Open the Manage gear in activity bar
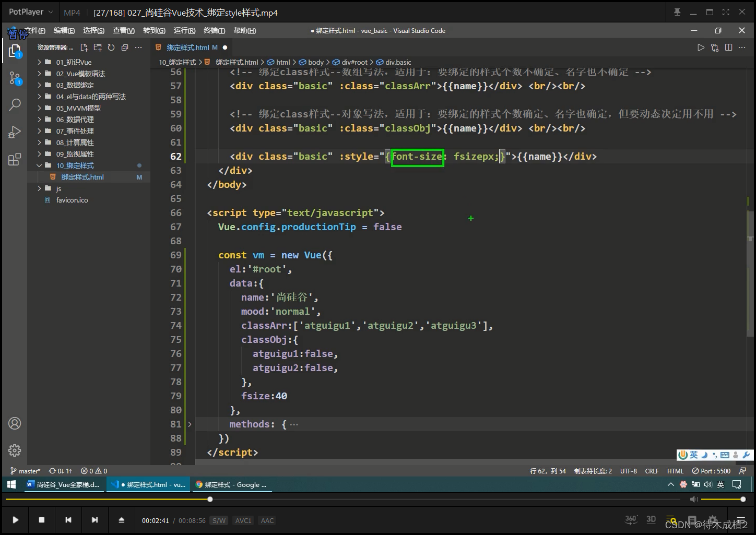Screen dimensions: 756x535 pos(15,450)
